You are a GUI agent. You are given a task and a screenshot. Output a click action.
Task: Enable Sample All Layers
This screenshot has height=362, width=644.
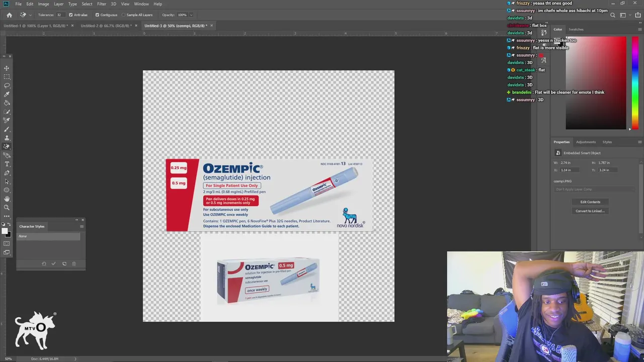pyautogui.click(x=124, y=15)
